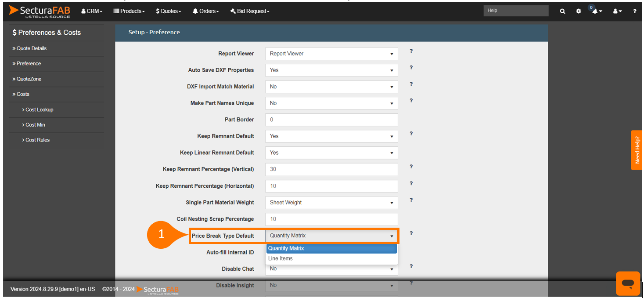Click the SecturaFAB logo

(40, 11)
